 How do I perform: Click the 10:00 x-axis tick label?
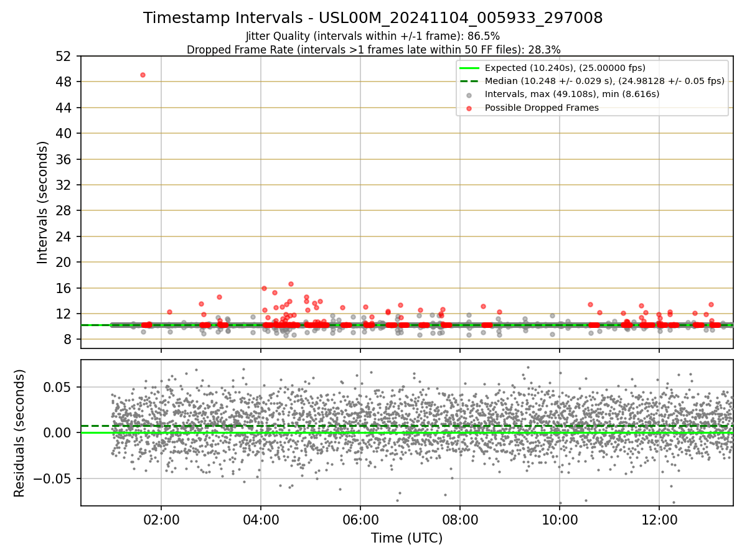(x=560, y=520)
